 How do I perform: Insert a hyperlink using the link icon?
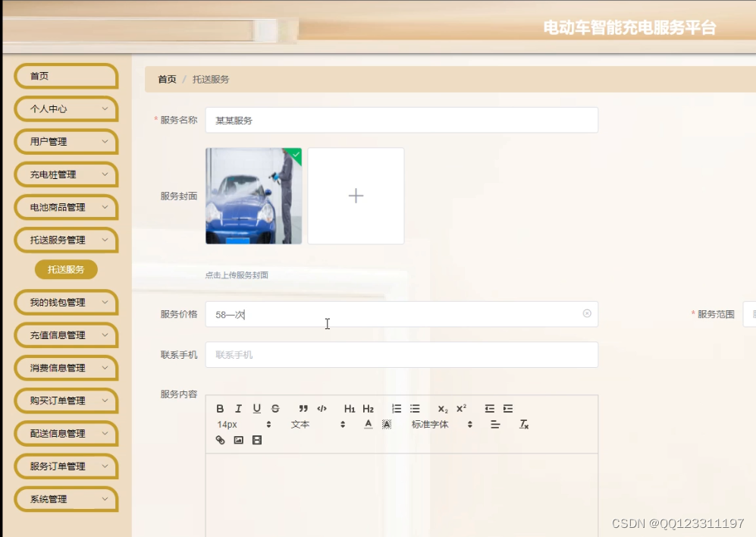point(221,440)
